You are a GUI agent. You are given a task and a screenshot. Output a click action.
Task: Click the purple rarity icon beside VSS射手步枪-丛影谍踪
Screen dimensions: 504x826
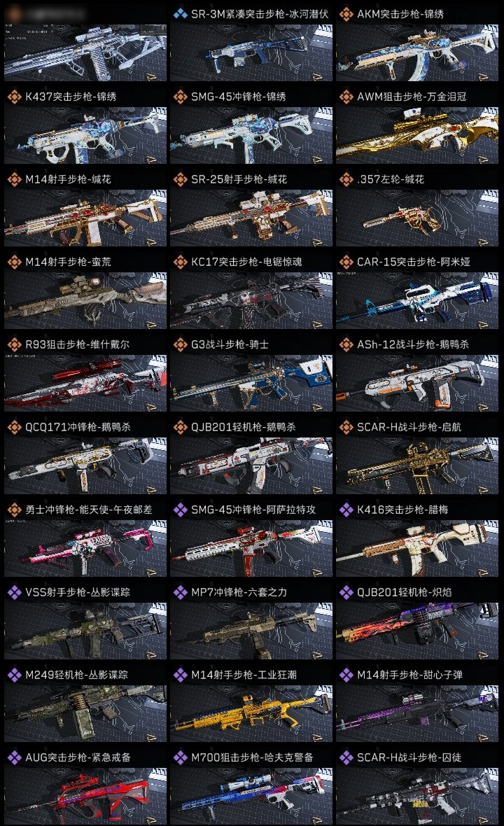coord(14,592)
